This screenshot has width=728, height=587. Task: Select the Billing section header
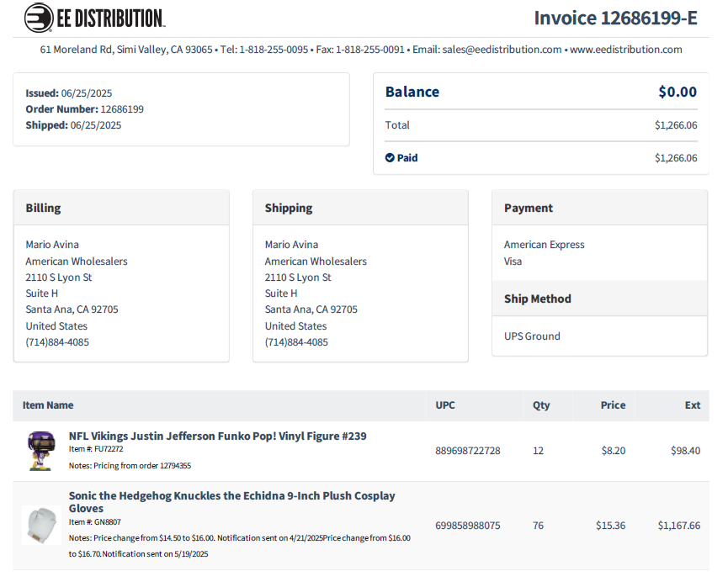43,208
